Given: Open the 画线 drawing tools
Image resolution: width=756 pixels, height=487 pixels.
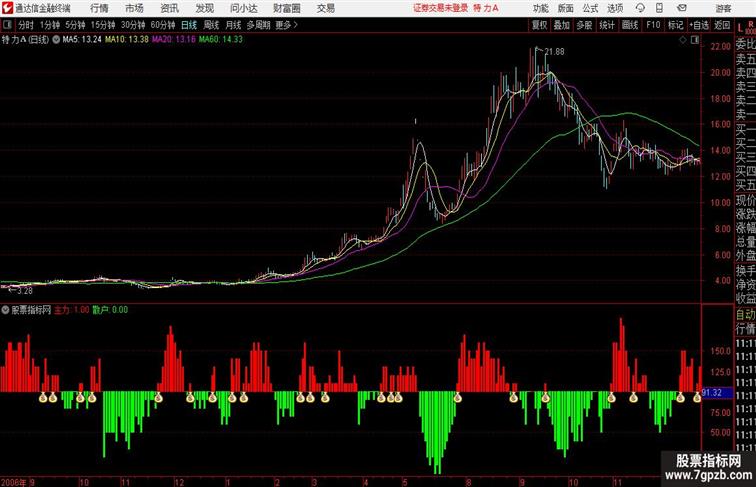Looking at the screenshot, I should (630, 25).
